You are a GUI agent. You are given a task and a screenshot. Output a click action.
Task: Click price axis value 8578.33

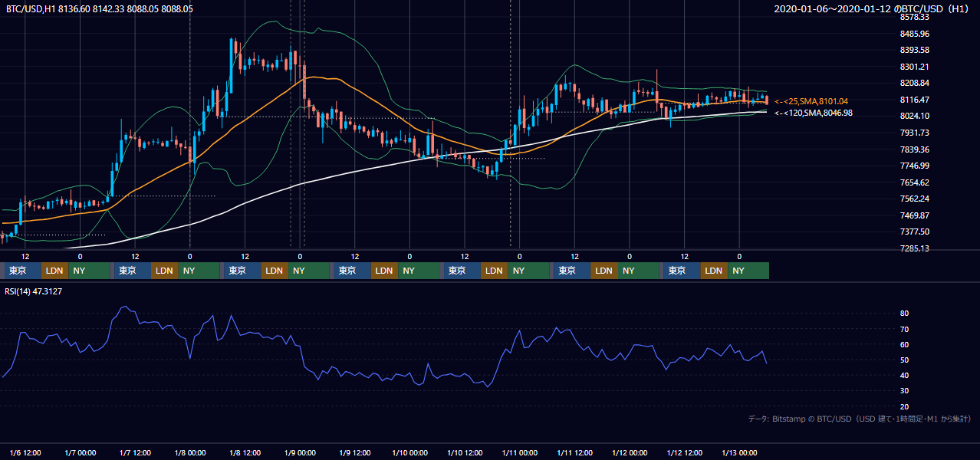click(x=914, y=17)
